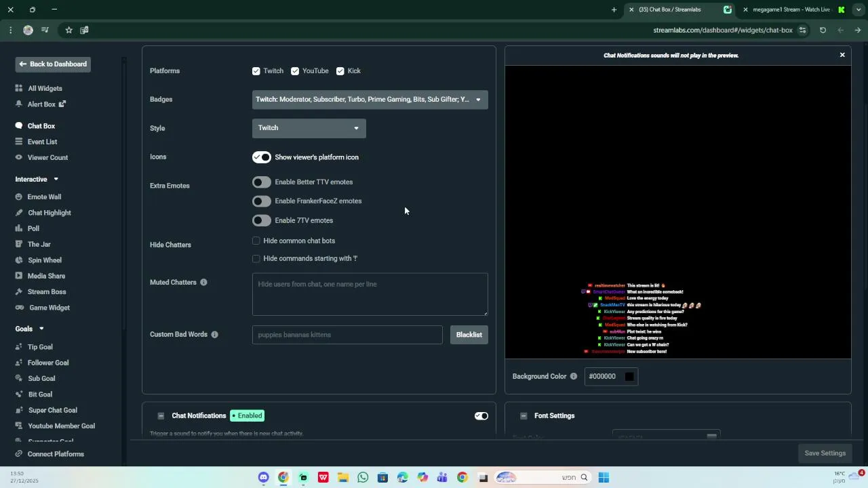Screen dimensions: 868x488
Task: Open Discord from the taskbar
Action: [263, 478]
